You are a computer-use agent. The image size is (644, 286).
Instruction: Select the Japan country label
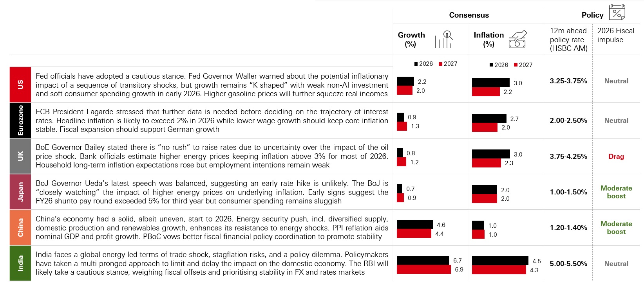pyautogui.click(x=20, y=192)
